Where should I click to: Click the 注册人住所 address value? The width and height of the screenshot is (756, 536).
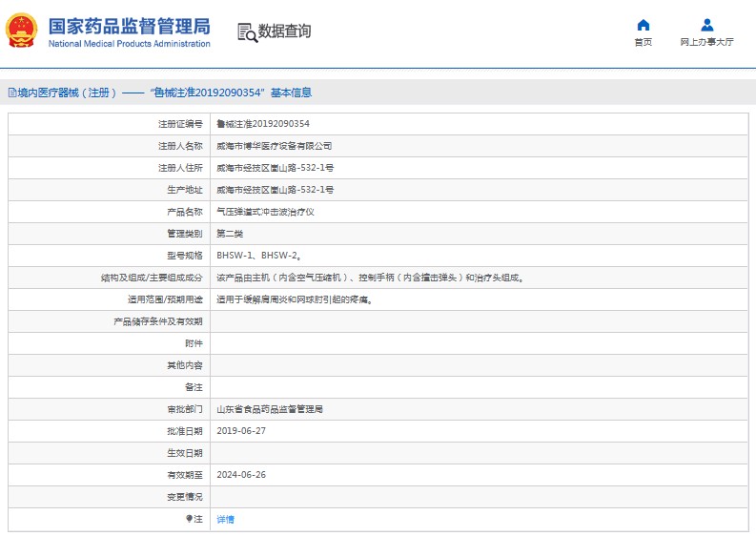tap(275, 168)
